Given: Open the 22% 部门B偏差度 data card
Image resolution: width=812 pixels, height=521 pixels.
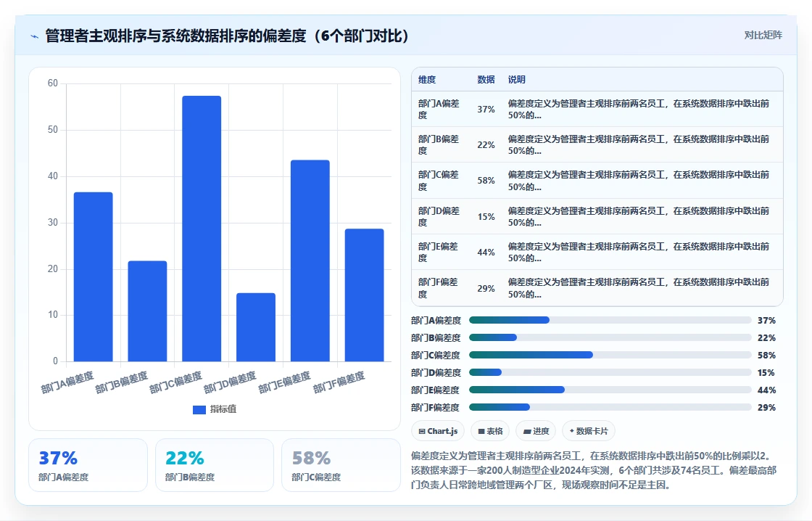Looking at the screenshot, I should coord(215,465).
